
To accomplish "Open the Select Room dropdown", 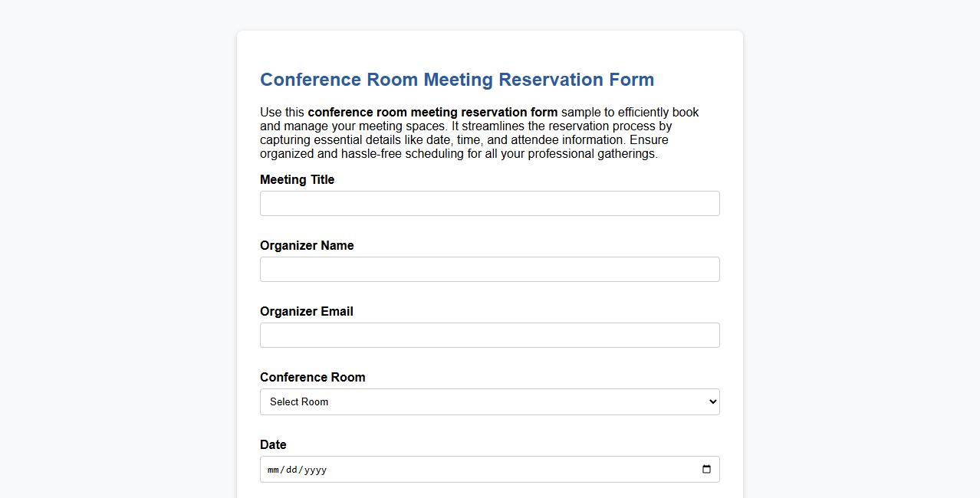I will click(489, 401).
